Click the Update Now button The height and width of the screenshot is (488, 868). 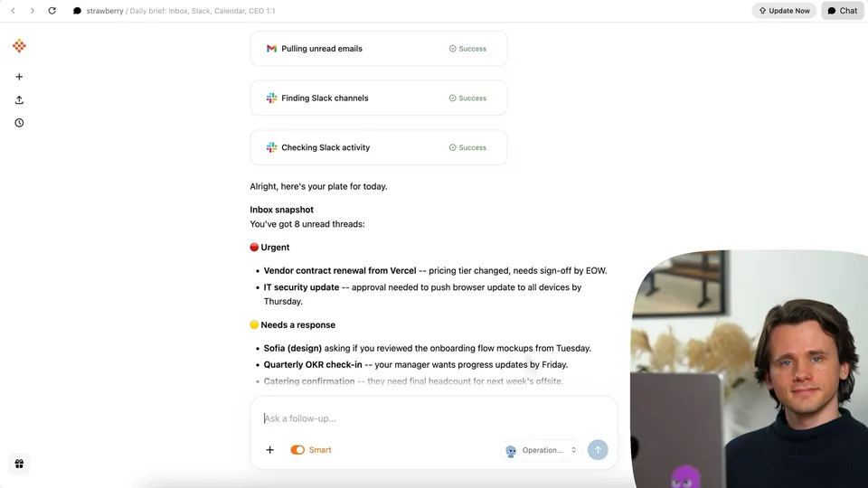tap(784, 11)
